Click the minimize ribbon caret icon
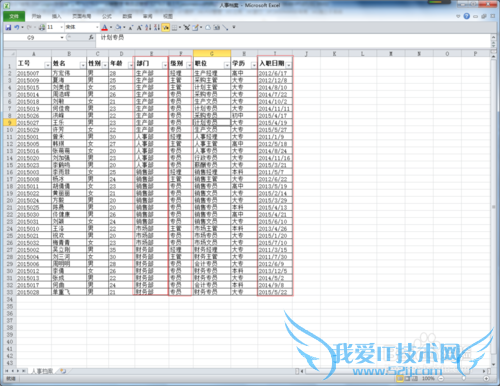 (x=458, y=16)
